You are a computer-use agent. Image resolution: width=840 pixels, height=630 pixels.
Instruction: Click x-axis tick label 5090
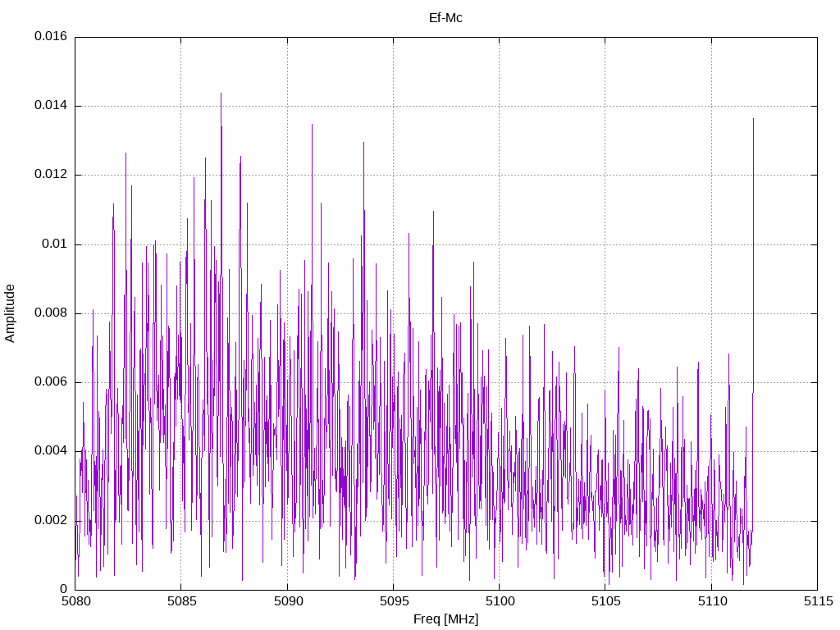(x=288, y=601)
